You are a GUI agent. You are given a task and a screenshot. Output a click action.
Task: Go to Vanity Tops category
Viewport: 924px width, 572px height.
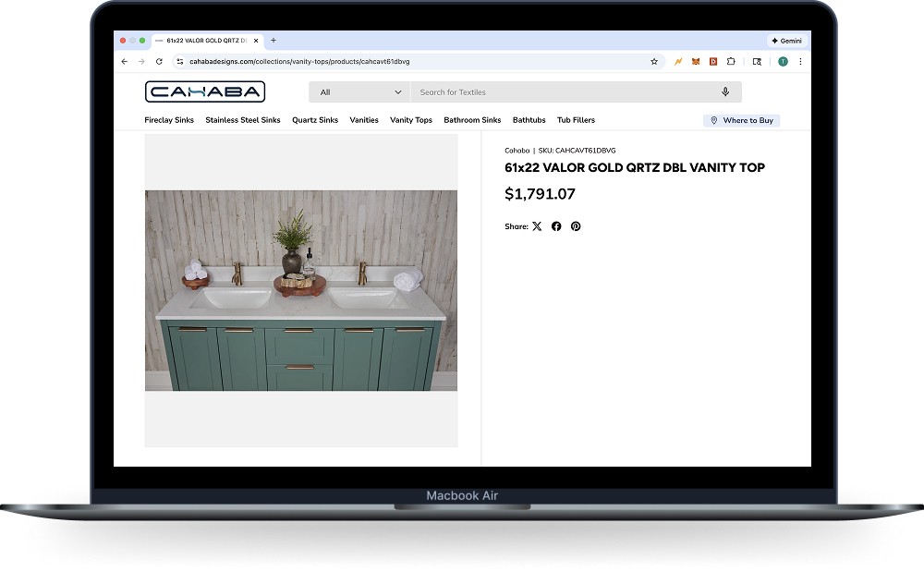411,120
